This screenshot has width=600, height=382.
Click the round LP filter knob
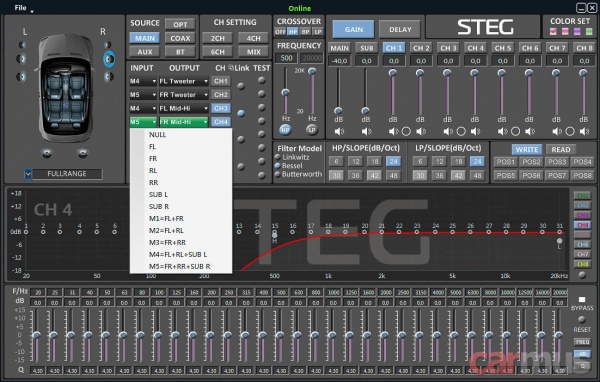tap(312, 130)
